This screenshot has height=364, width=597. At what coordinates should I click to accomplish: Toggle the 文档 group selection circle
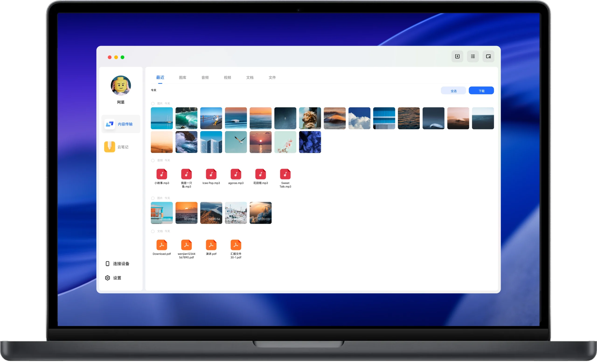pyautogui.click(x=153, y=231)
